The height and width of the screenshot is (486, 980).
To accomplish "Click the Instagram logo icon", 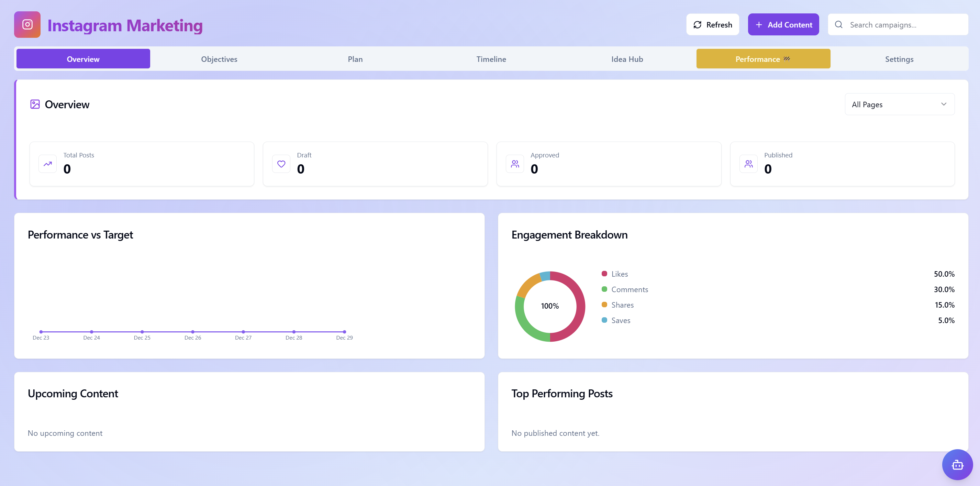I will 27,24.
